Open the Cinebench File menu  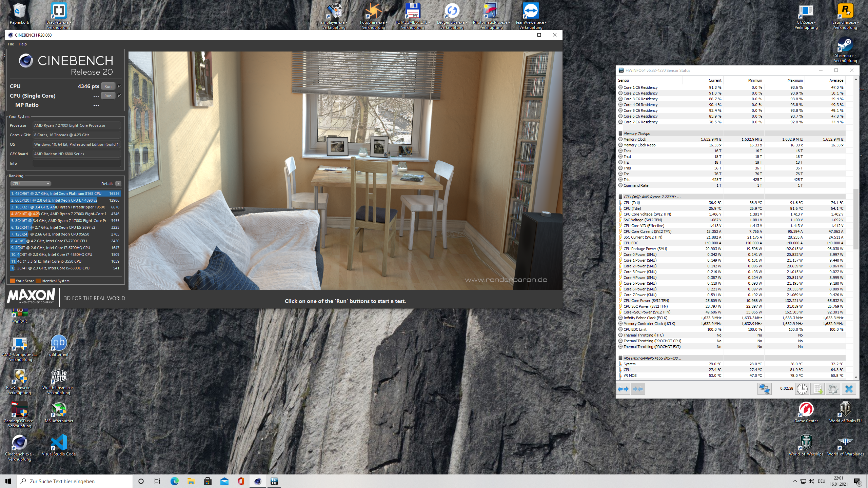click(x=11, y=44)
